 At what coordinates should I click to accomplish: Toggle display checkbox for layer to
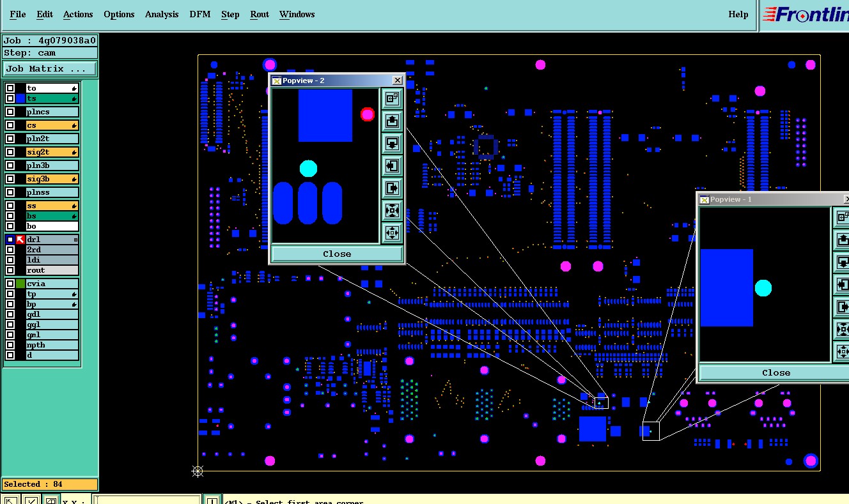pos(10,88)
